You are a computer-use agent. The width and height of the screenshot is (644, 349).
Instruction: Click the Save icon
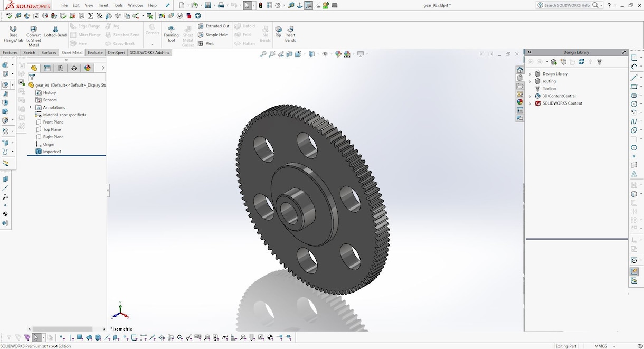pos(207,5)
